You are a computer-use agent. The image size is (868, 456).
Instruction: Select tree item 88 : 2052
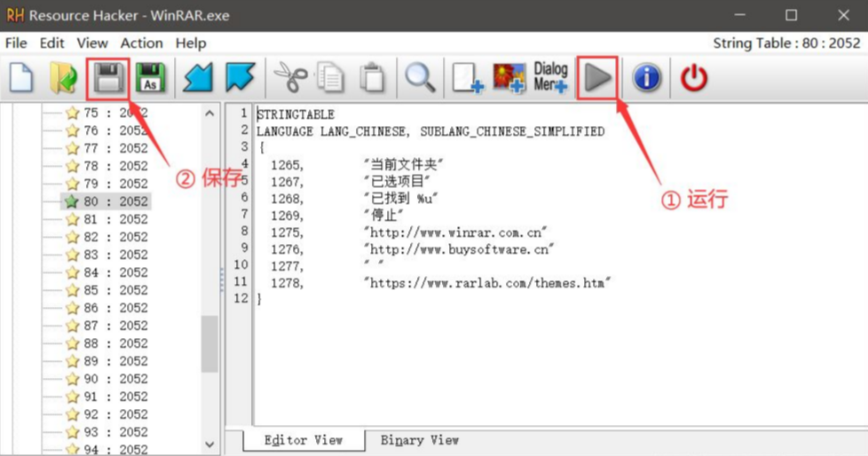(x=107, y=343)
